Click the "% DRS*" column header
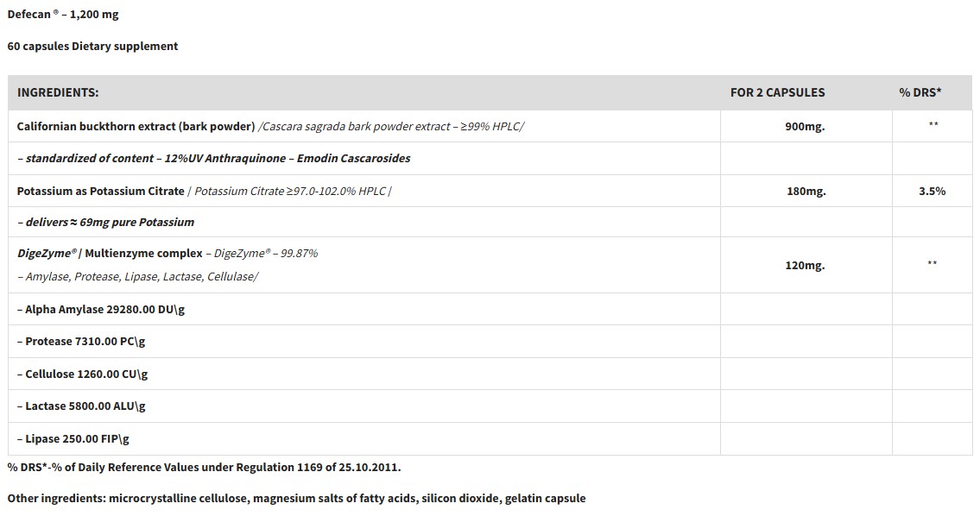 click(920, 92)
